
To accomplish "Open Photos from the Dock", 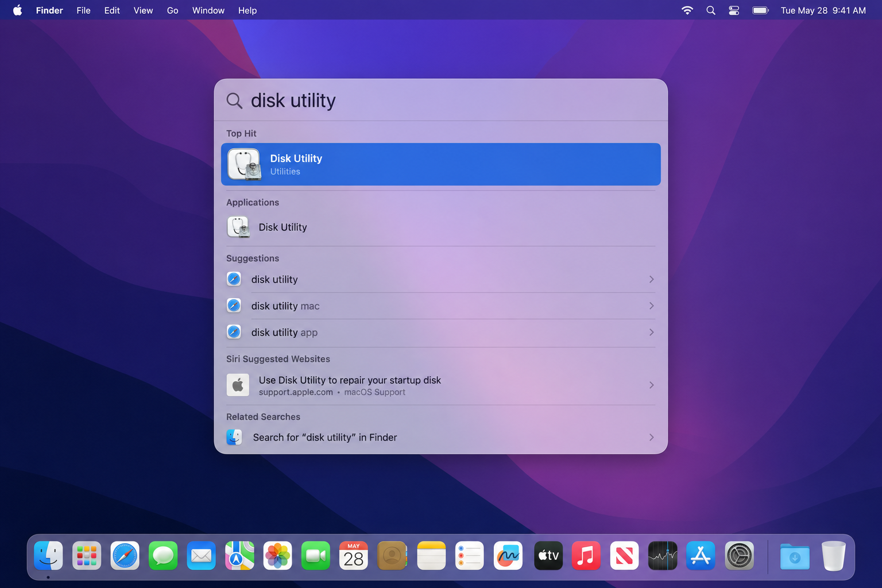I will [x=277, y=556].
